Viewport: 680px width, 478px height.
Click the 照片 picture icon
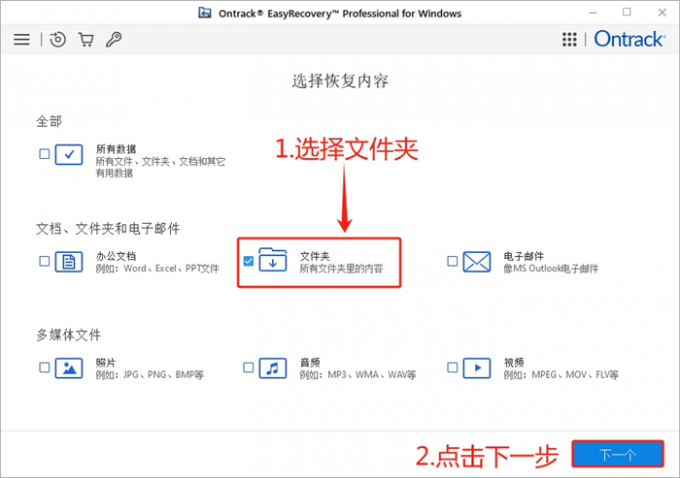69,368
